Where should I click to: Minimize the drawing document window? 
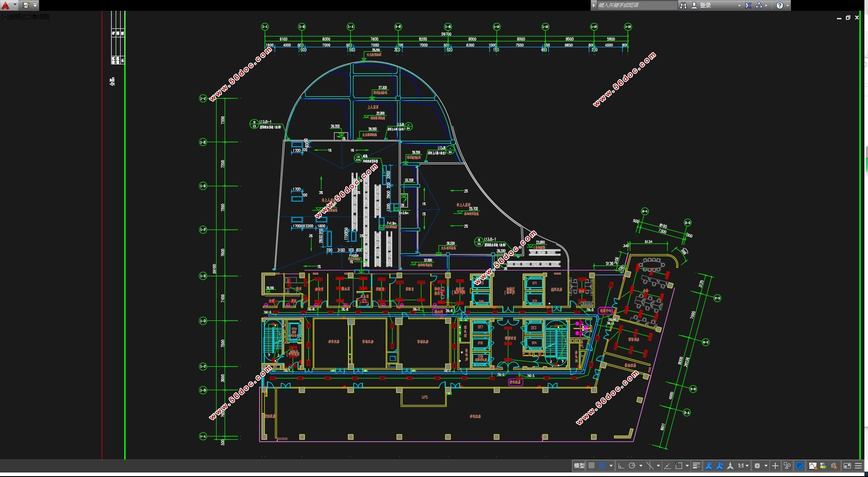coord(839,18)
